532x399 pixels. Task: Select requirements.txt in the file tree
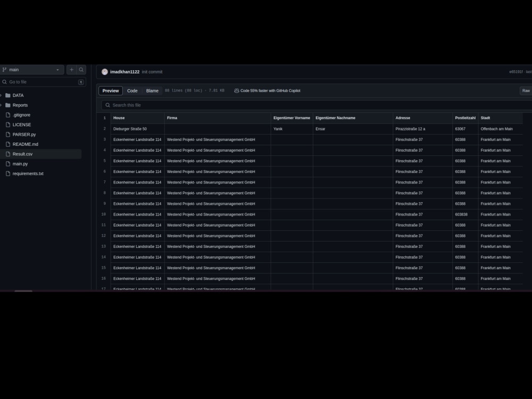pyautogui.click(x=28, y=173)
